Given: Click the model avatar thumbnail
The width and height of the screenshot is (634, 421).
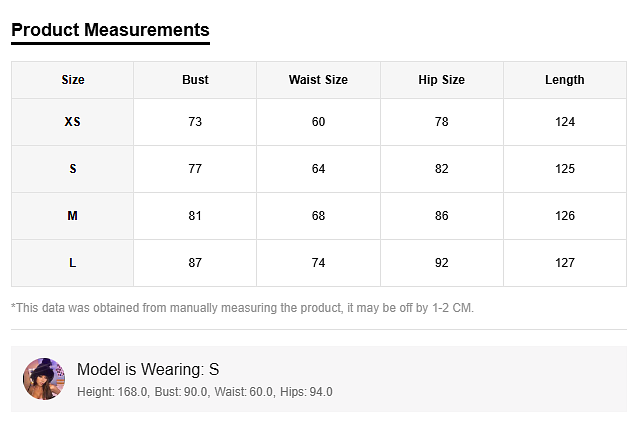Looking at the screenshot, I should [x=44, y=379].
